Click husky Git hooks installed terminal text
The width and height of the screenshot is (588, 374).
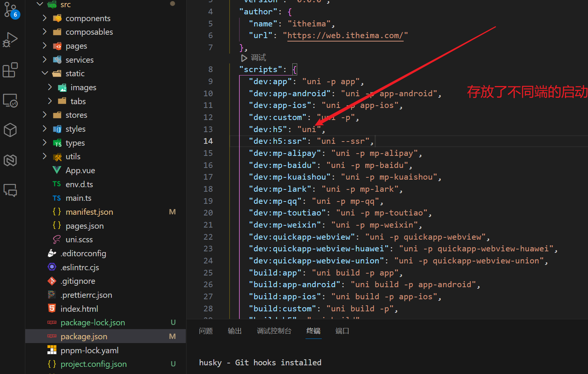click(x=260, y=362)
